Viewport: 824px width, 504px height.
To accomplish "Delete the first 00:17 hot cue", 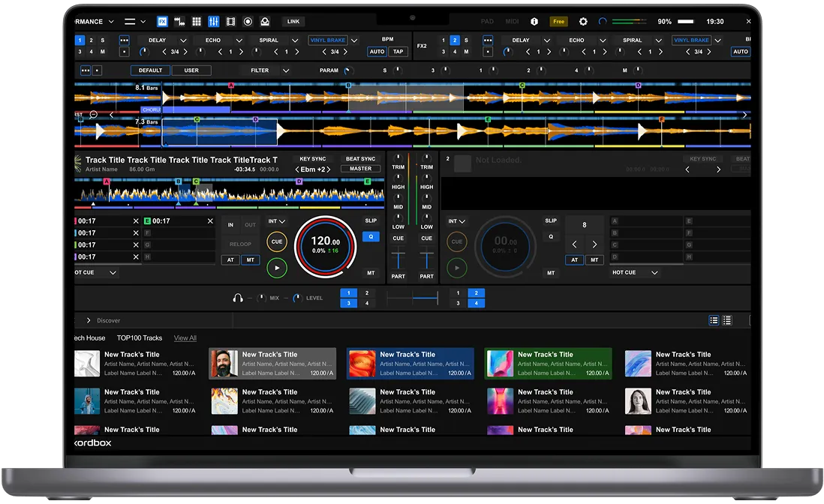I will click(x=136, y=221).
